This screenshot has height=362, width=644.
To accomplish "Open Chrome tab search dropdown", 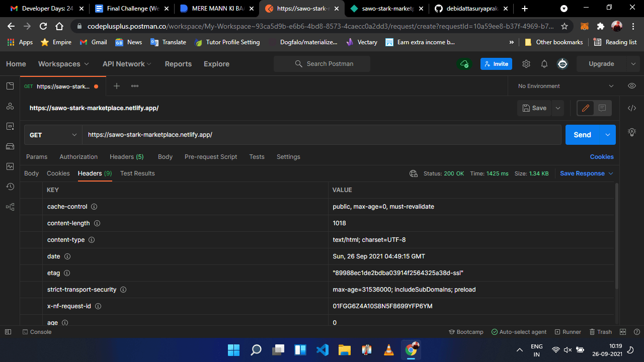I will 564,9.
